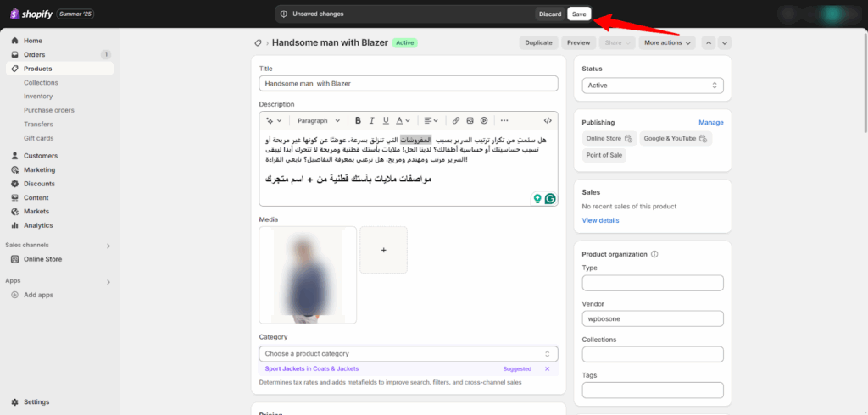Expand the Sales channels section
The image size is (868, 415).
click(x=108, y=246)
